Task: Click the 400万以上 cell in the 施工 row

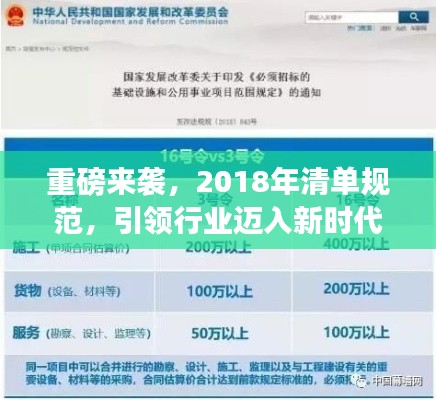Action: (356, 244)
